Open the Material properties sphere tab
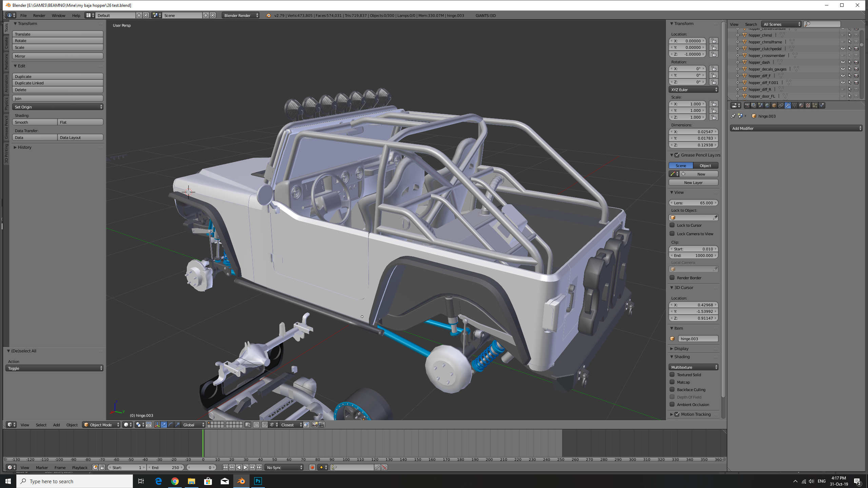This screenshot has height=488, width=868. click(x=801, y=105)
